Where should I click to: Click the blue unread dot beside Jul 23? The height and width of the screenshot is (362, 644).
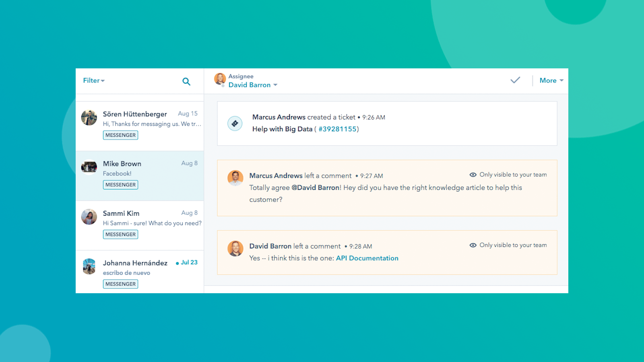coord(177,263)
